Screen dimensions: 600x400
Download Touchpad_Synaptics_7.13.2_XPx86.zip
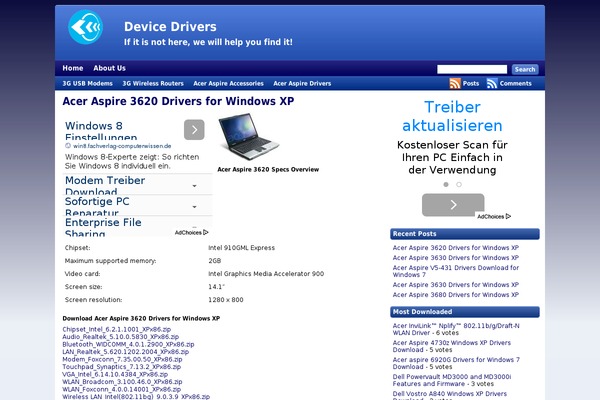coord(122,367)
